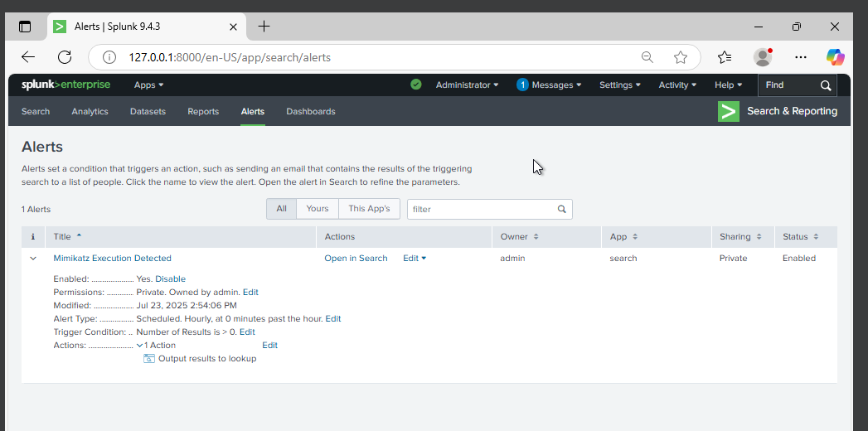Open the Administrator dropdown menu
This screenshot has width=868, height=431.
[x=468, y=85]
